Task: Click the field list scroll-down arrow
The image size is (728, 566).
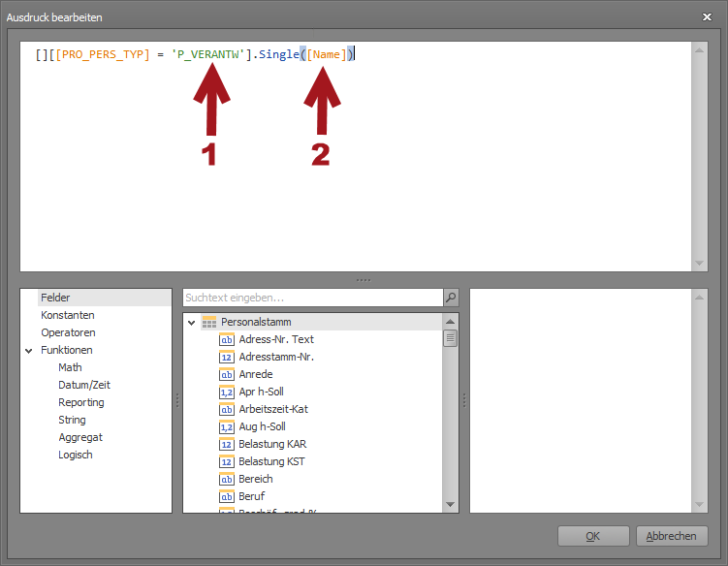Action: click(450, 504)
